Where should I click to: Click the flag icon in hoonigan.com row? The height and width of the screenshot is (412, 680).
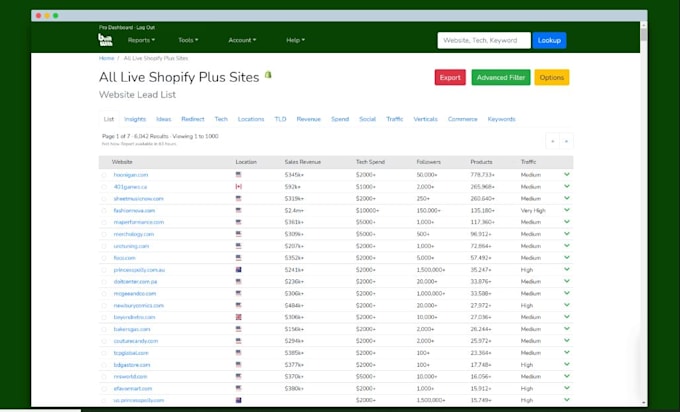click(x=238, y=175)
